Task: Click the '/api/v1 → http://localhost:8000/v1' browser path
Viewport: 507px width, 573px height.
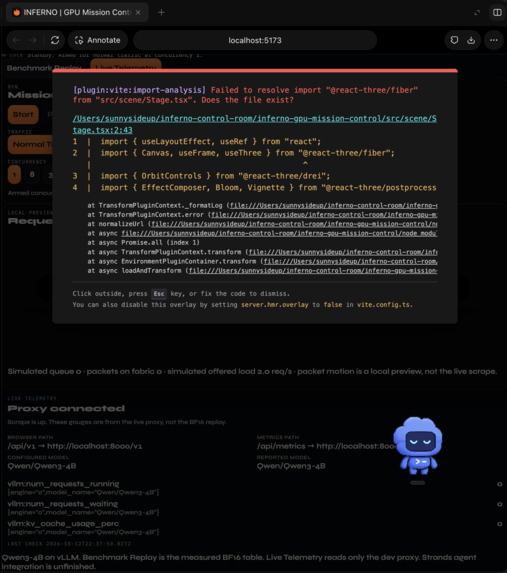Action: [75, 446]
